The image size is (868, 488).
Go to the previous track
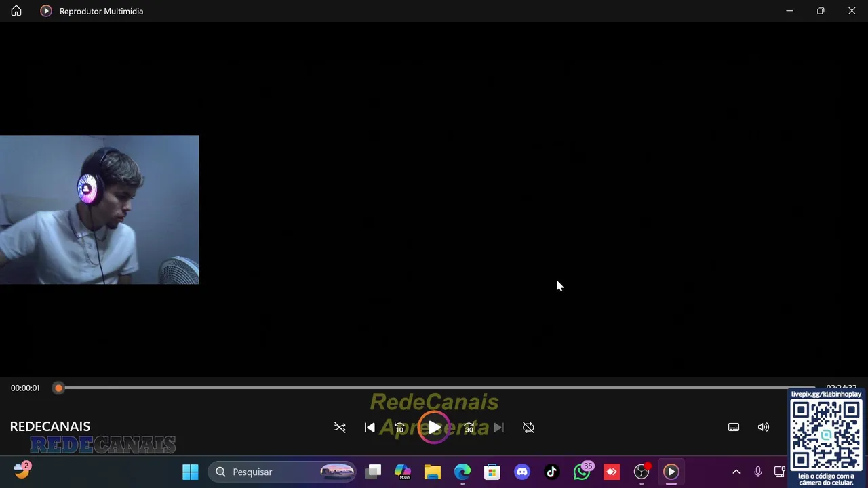370,428
